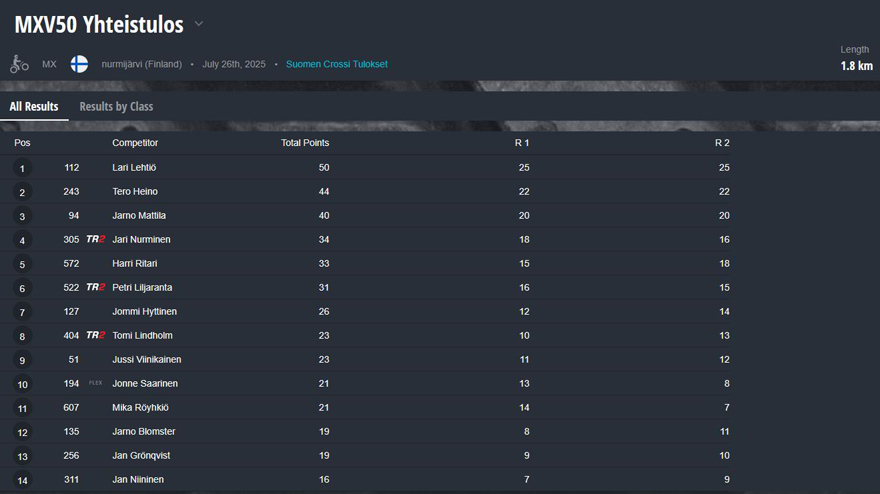Sort by the Total Points column header

(x=305, y=143)
